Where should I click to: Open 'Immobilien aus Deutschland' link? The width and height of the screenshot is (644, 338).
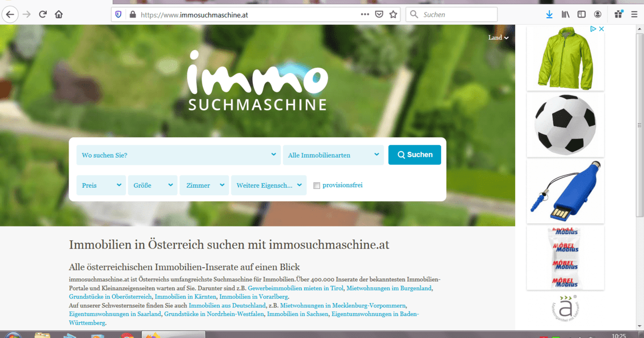227,306
